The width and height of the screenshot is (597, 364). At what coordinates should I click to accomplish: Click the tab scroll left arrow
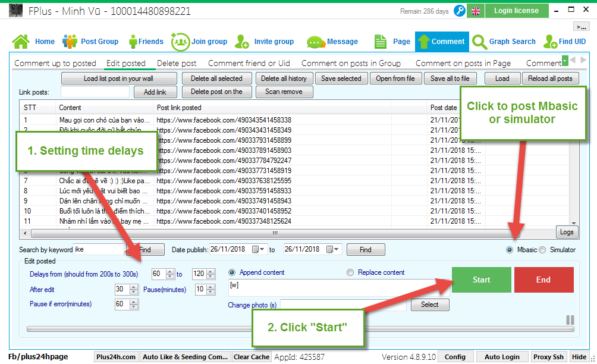pos(573,60)
